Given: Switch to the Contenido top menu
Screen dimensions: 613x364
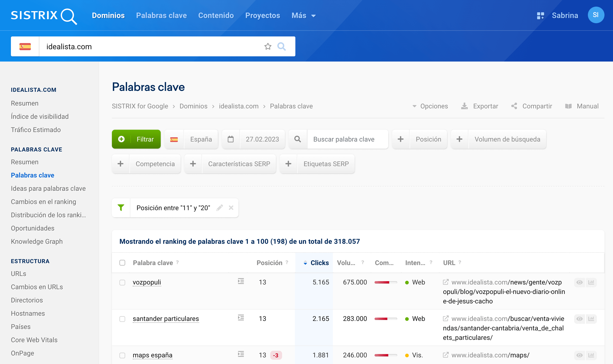Looking at the screenshot, I should pos(216,15).
